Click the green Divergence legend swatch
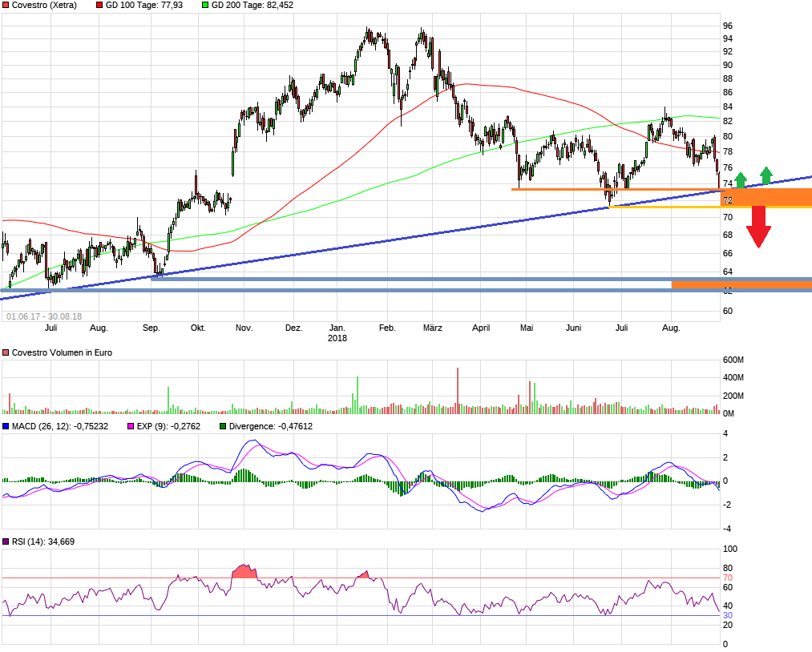812x652 pixels. coord(223,426)
